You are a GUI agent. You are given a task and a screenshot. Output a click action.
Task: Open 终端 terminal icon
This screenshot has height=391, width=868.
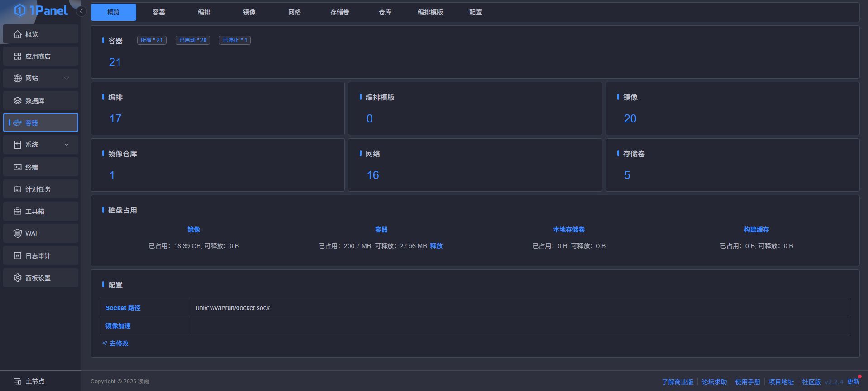point(18,167)
